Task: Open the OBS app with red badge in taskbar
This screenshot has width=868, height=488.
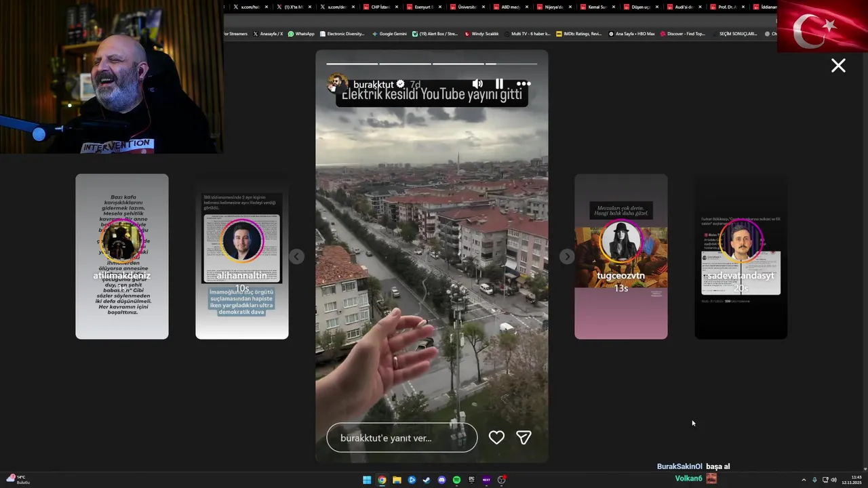Action: 501,480
